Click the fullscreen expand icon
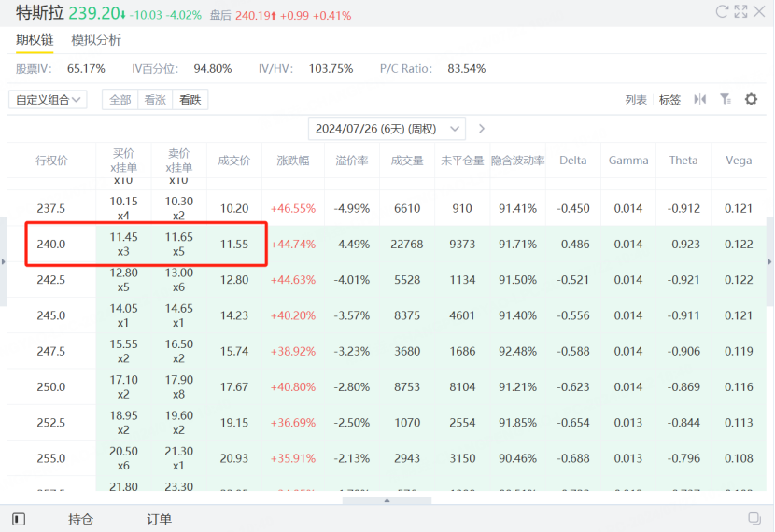775x532 pixels. (x=740, y=11)
